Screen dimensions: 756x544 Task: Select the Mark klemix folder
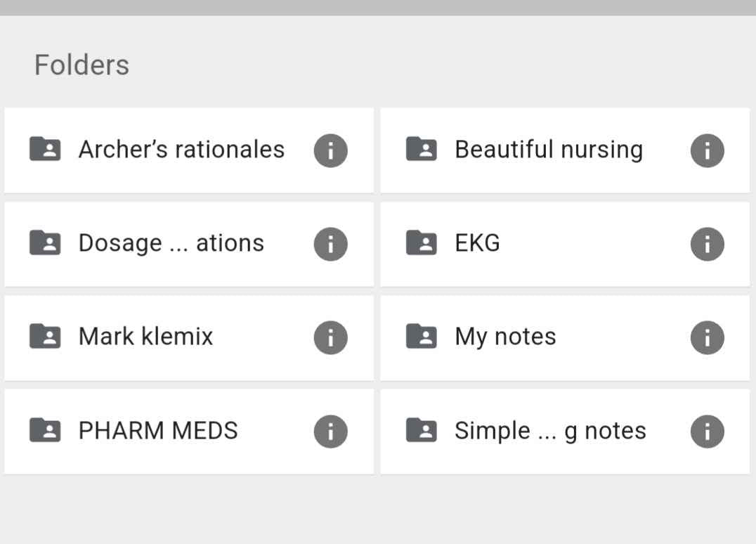click(x=145, y=337)
